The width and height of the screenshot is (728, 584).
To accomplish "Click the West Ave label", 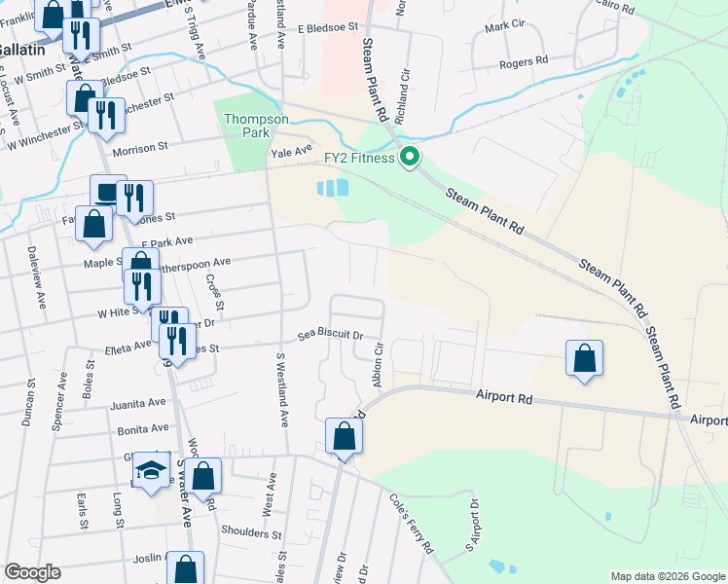I will [270, 494].
